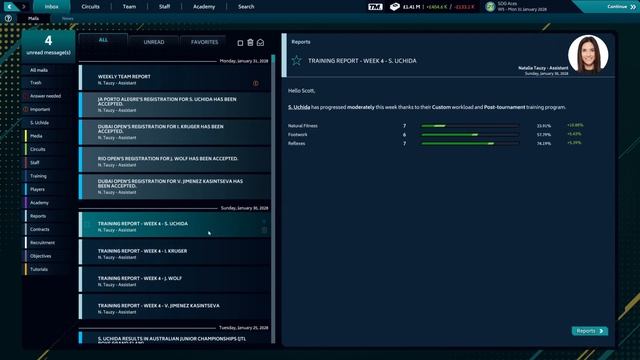Filter by Important mails
The width and height of the screenshot is (640, 360).
49,109
